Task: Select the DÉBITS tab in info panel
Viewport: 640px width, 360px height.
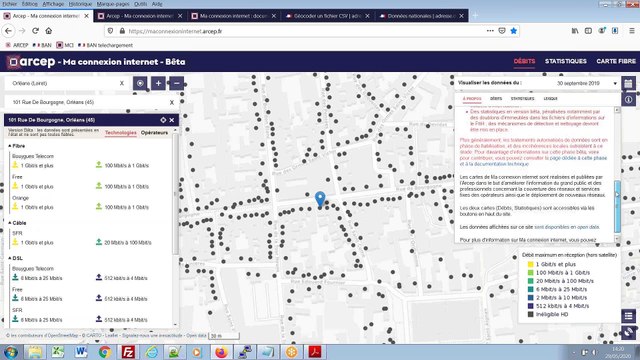Action: tap(496, 99)
